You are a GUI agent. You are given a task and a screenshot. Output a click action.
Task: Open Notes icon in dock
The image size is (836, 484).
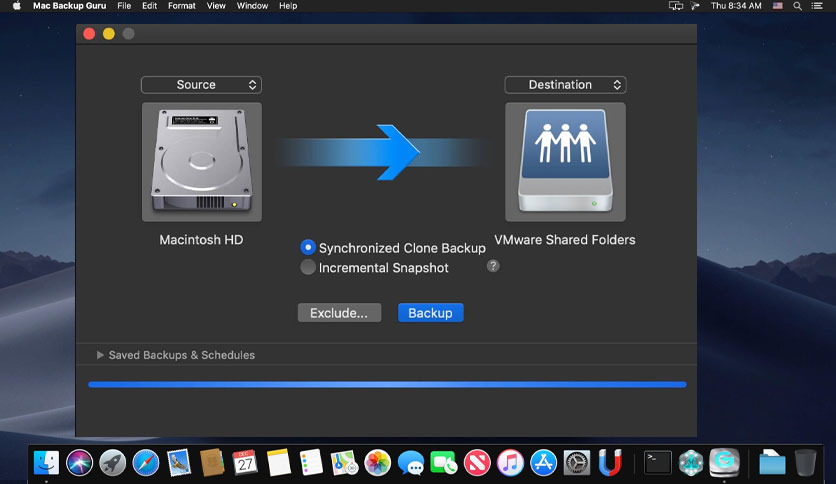pos(278,462)
